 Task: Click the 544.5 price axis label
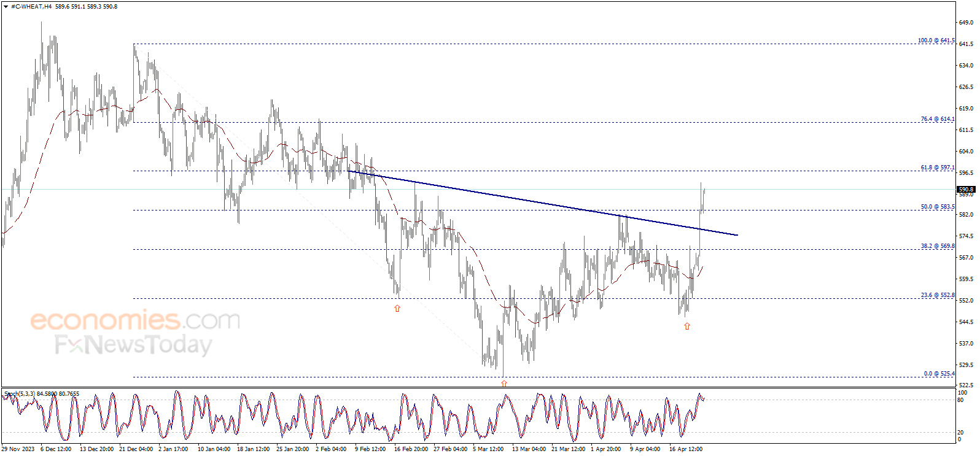pyautogui.click(x=966, y=322)
